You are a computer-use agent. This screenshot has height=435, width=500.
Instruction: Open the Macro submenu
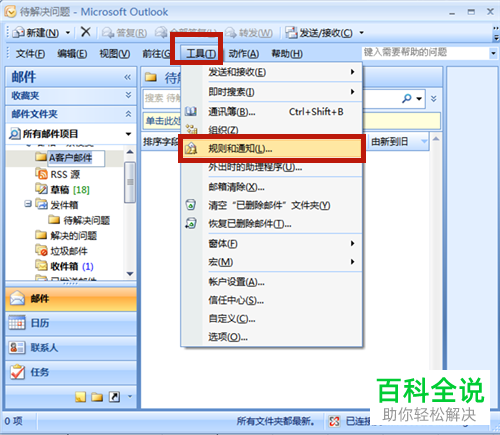[272, 262]
